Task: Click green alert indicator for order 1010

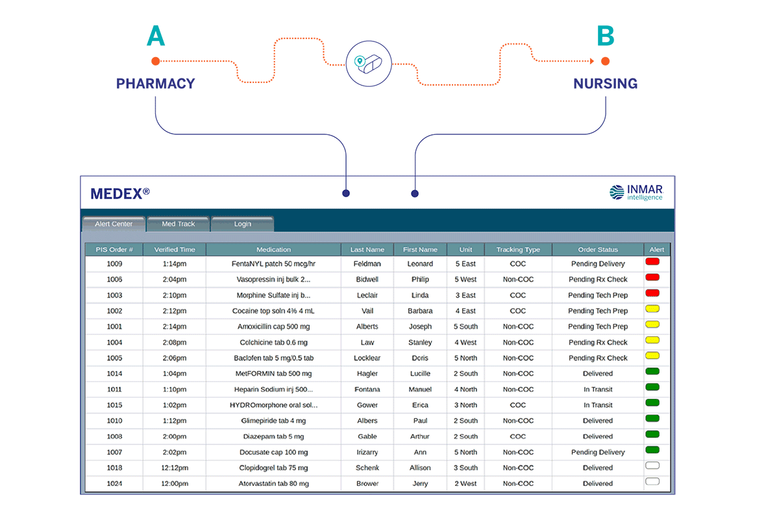Action: [x=652, y=418]
